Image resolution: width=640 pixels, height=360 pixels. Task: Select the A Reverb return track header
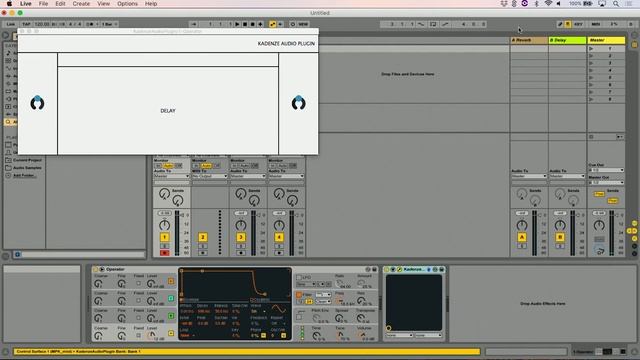(x=529, y=40)
